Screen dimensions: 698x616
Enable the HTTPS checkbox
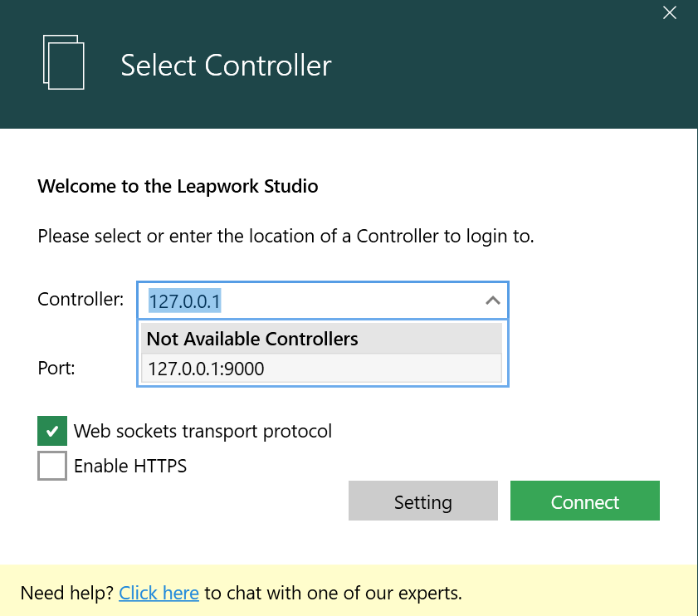click(x=52, y=466)
